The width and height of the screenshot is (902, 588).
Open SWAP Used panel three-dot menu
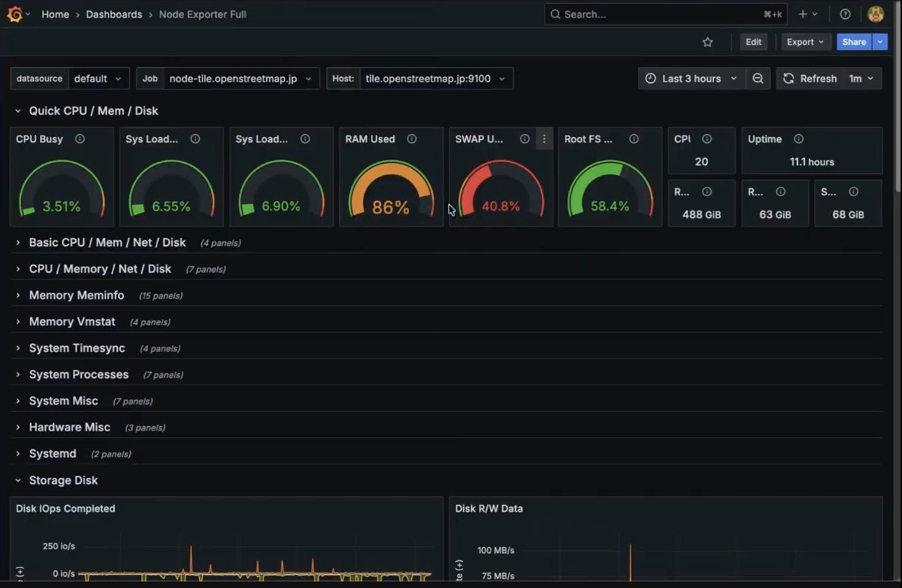[544, 139]
